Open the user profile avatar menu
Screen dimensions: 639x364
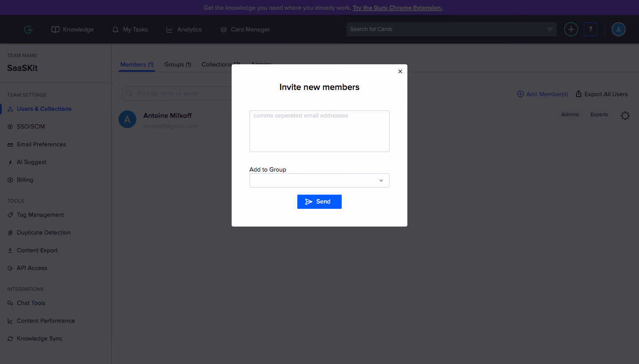(x=619, y=30)
